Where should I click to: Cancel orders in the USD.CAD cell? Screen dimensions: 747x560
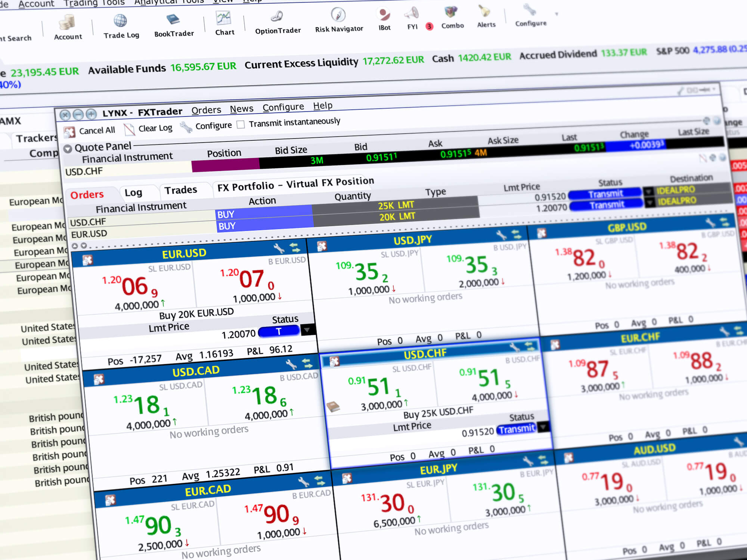tap(99, 380)
